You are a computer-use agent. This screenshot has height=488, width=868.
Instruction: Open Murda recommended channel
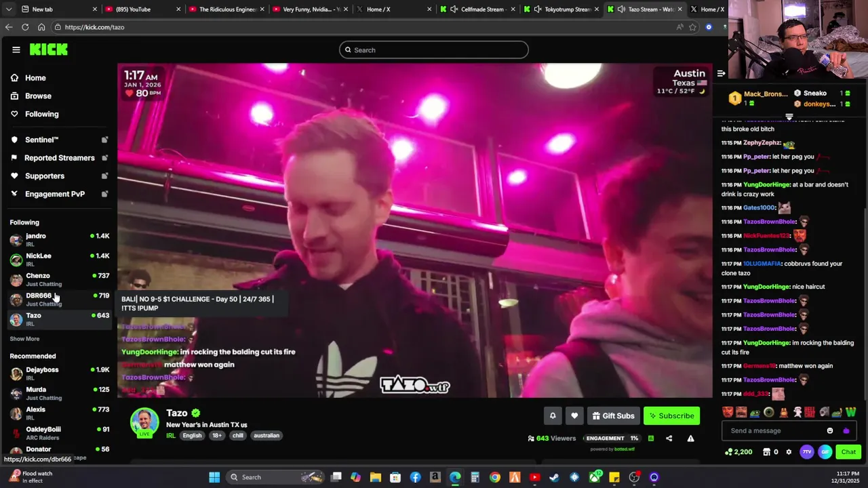click(x=60, y=393)
